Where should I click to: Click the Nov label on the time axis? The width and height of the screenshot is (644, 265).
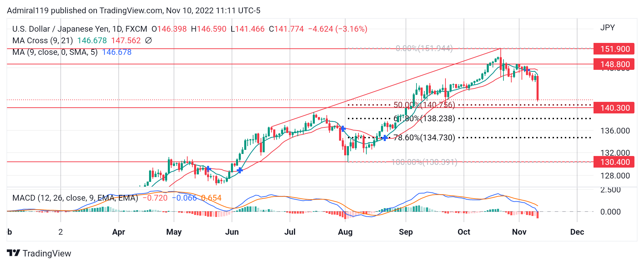519,232
